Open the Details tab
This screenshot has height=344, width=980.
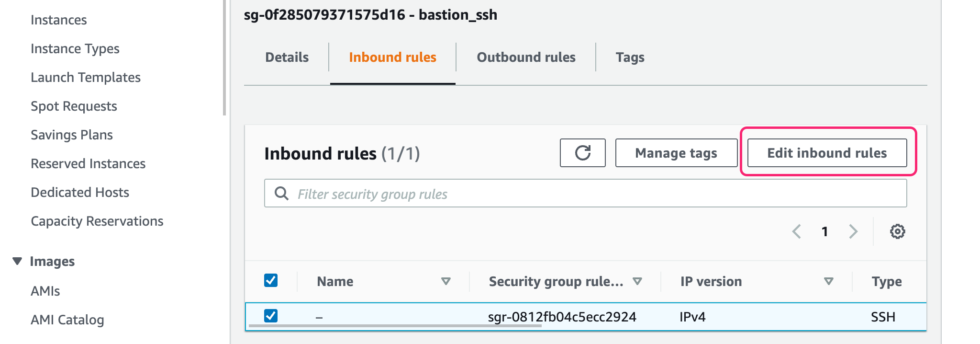pyautogui.click(x=287, y=57)
